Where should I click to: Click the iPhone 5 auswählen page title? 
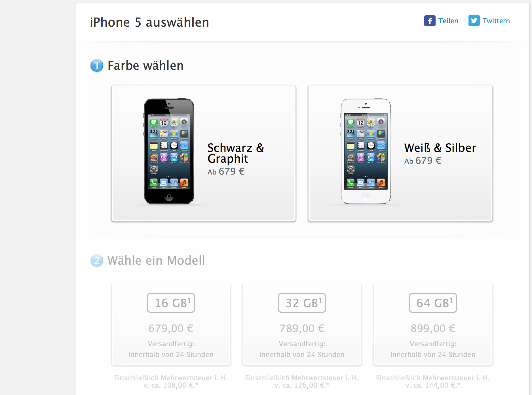pos(149,22)
